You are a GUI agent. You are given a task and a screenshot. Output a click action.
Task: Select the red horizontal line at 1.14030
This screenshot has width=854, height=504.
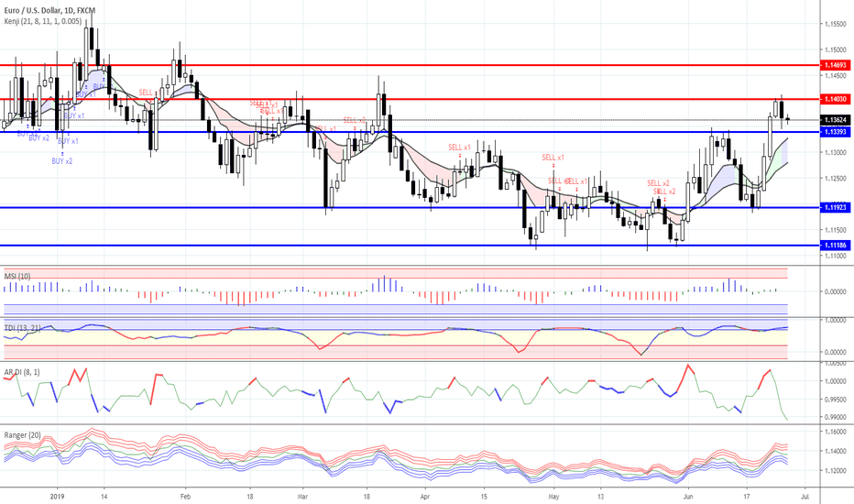coord(410,99)
